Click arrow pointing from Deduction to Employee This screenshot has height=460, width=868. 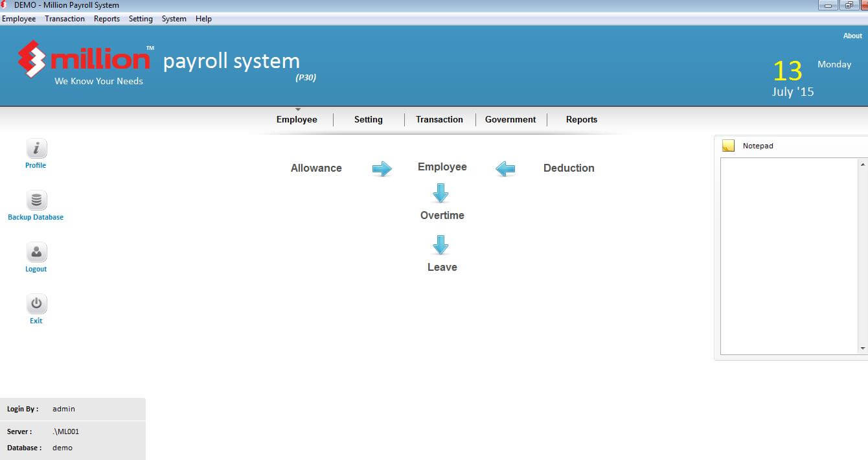pyautogui.click(x=505, y=169)
